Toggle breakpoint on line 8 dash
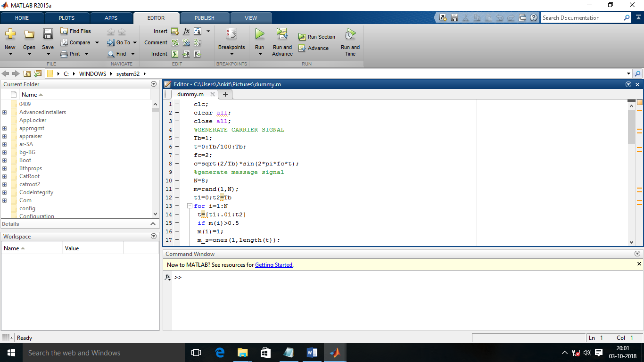Viewport: 644px width, 362px height. pos(177,164)
